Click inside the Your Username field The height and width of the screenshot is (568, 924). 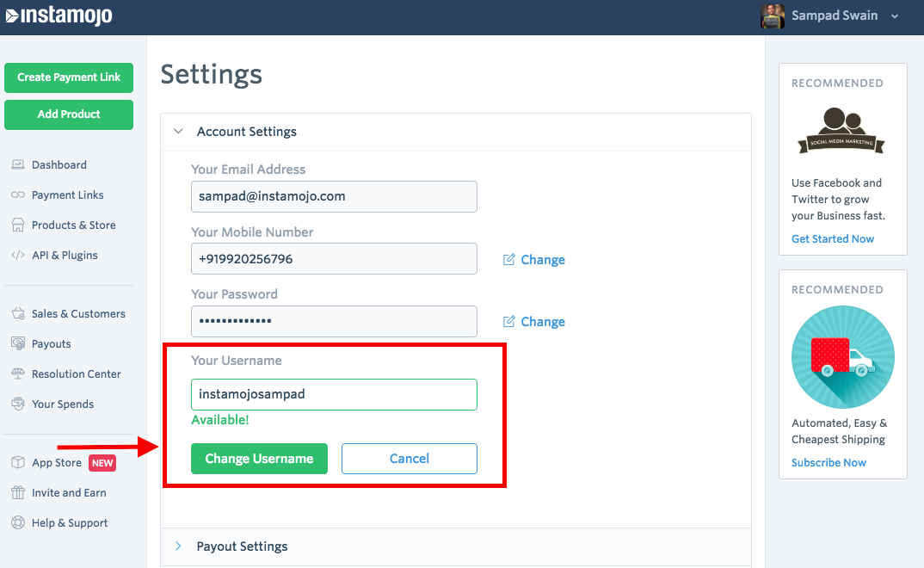(x=334, y=394)
